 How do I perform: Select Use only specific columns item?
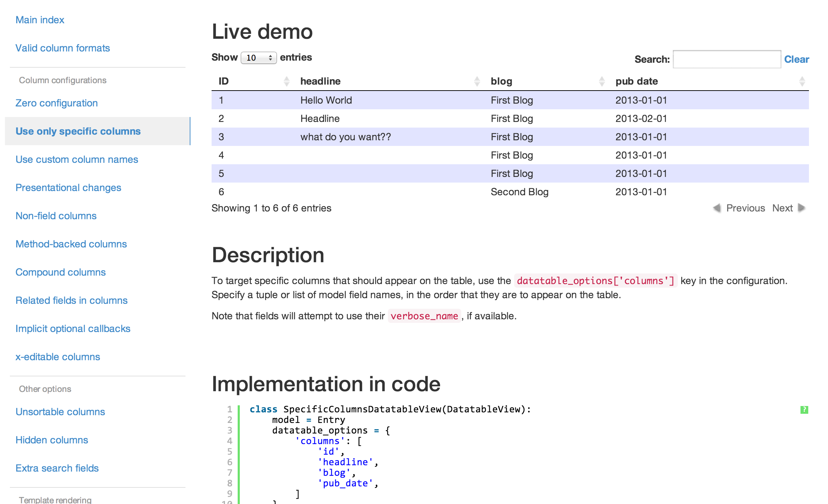click(78, 131)
